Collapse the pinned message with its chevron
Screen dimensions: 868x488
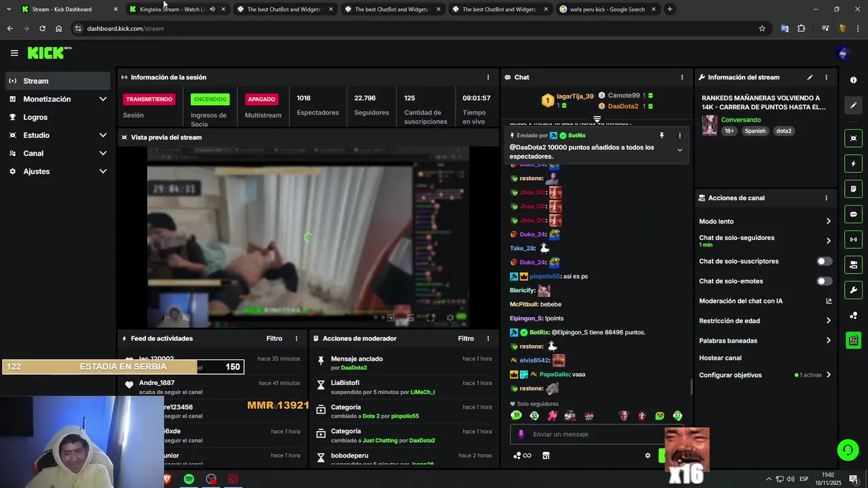pyautogui.click(x=679, y=150)
